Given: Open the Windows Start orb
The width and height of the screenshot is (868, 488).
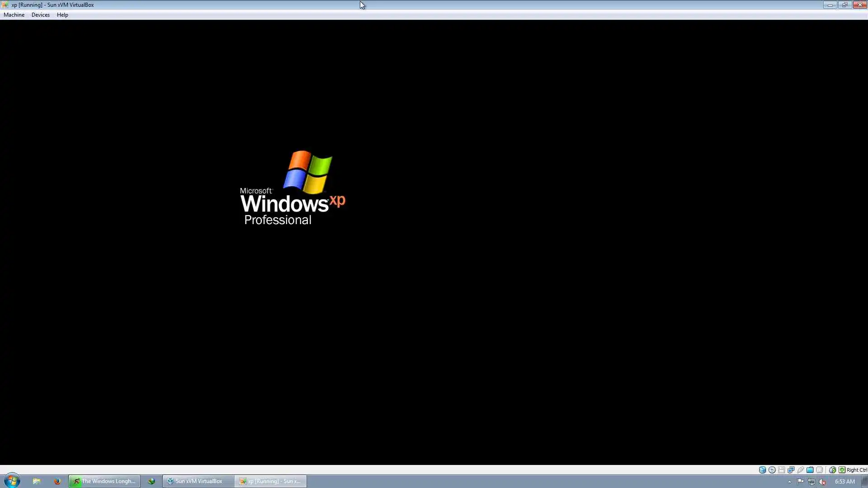Looking at the screenshot, I should click(x=12, y=481).
